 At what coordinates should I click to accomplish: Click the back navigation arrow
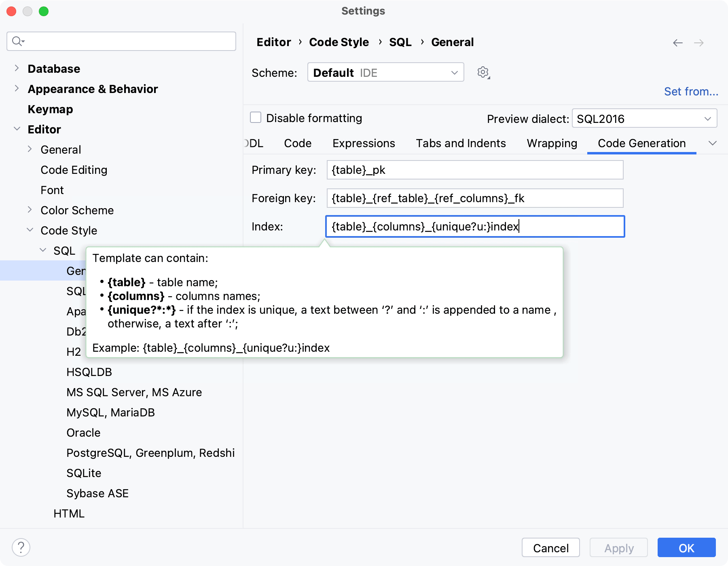click(x=677, y=42)
